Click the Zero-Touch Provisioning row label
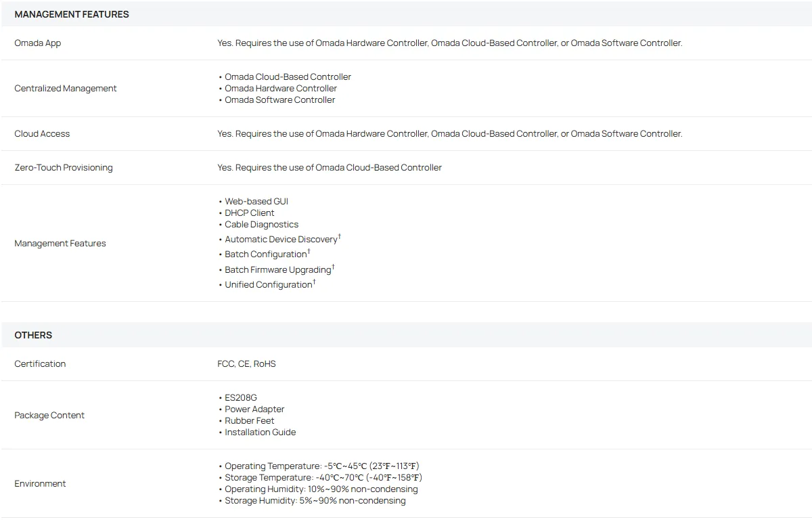 [x=64, y=167]
